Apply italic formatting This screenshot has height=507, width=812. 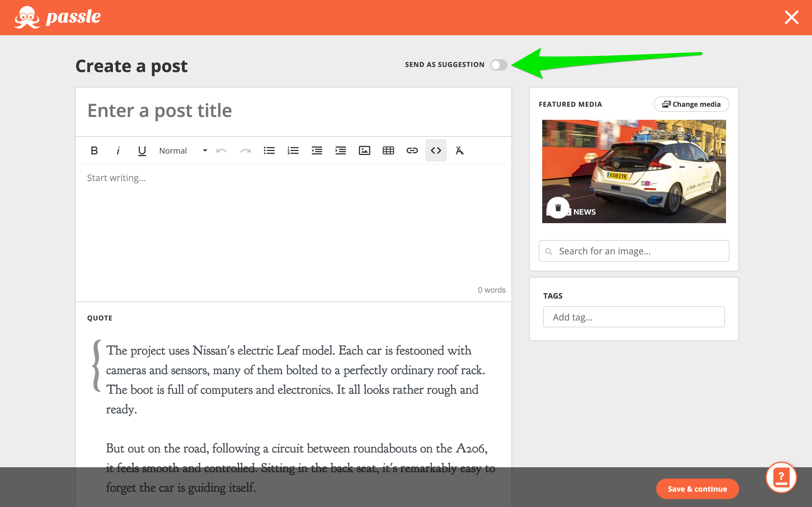(118, 150)
